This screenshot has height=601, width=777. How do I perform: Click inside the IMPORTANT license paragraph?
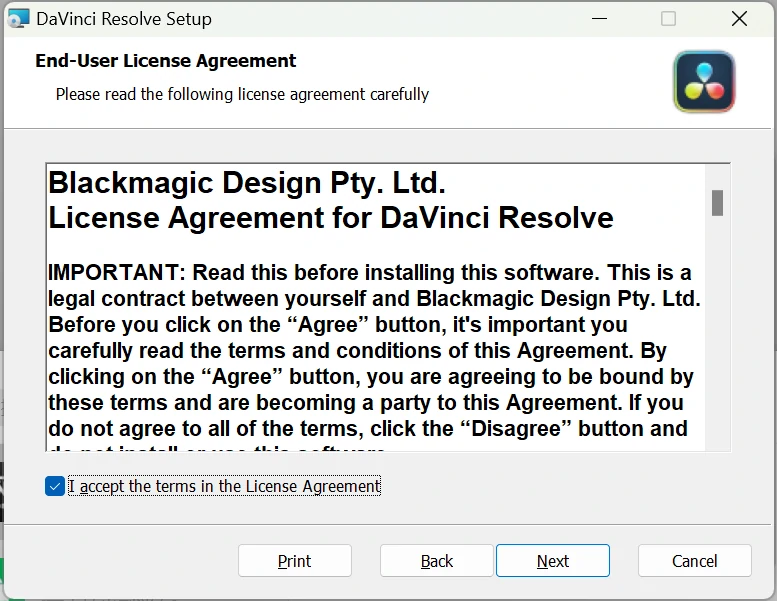370,350
